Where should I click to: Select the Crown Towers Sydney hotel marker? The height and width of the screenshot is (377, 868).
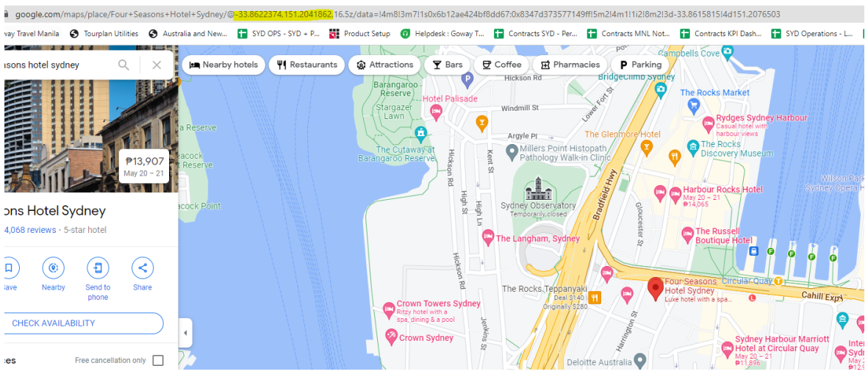[x=389, y=310]
